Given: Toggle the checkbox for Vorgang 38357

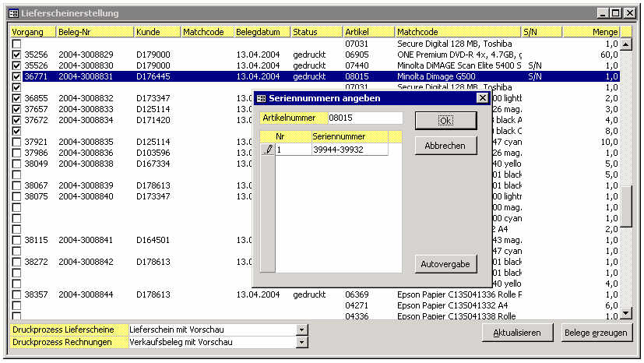Looking at the screenshot, I should click(x=16, y=295).
